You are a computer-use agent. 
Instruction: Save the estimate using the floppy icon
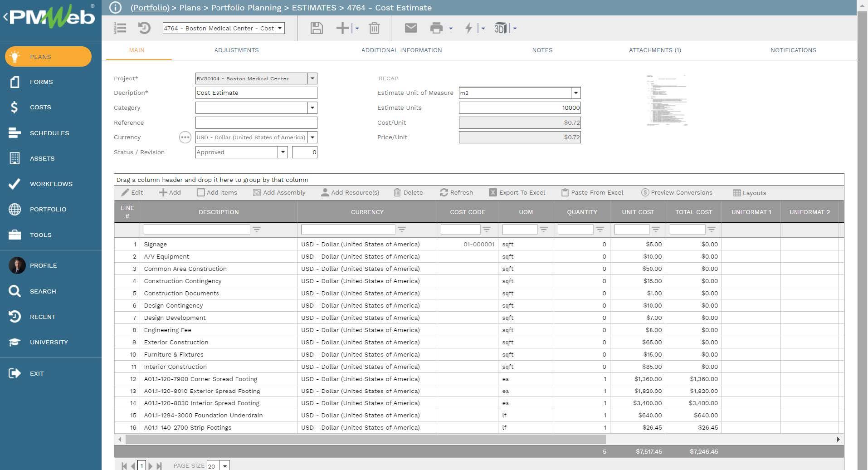[x=317, y=28]
